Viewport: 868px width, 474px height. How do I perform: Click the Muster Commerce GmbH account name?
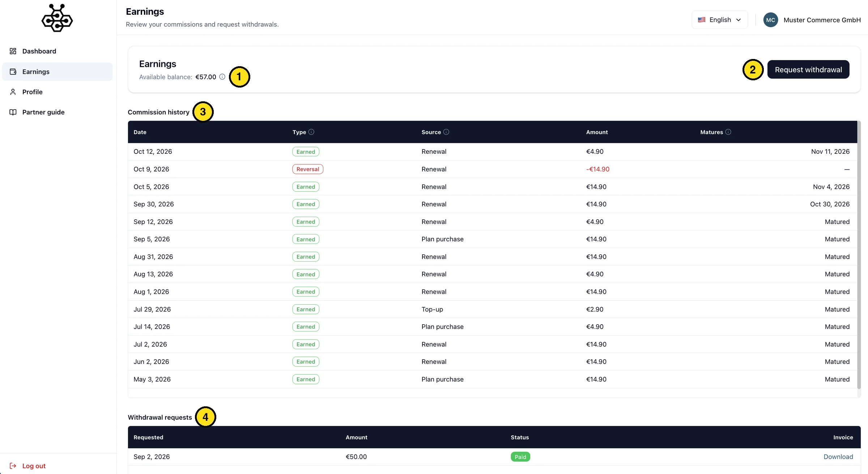(822, 20)
